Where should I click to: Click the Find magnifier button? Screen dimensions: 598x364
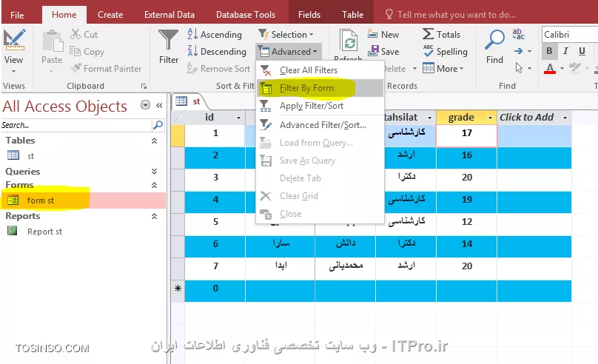pos(494,47)
